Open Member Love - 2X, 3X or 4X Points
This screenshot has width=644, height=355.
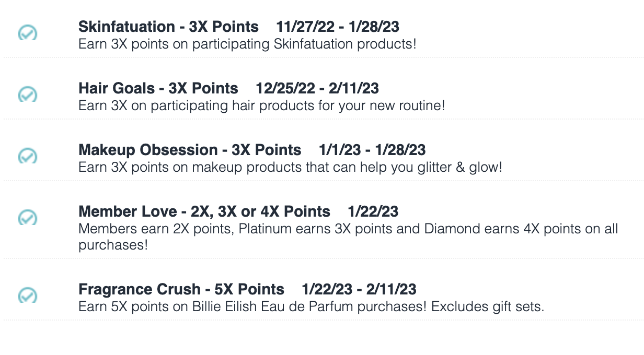click(204, 211)
